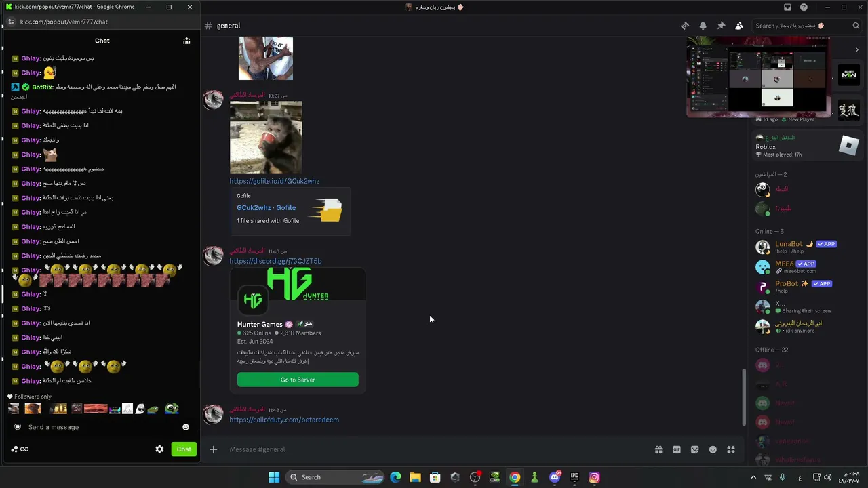This screenshot has height=488, width=868.
Task: Click the #general channel name header
Action: point(229,26)
